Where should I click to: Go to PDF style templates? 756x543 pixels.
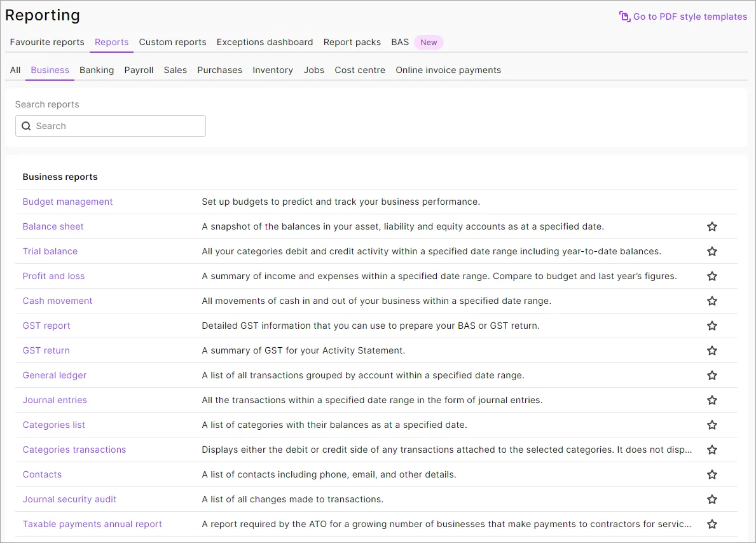(689, 17)
